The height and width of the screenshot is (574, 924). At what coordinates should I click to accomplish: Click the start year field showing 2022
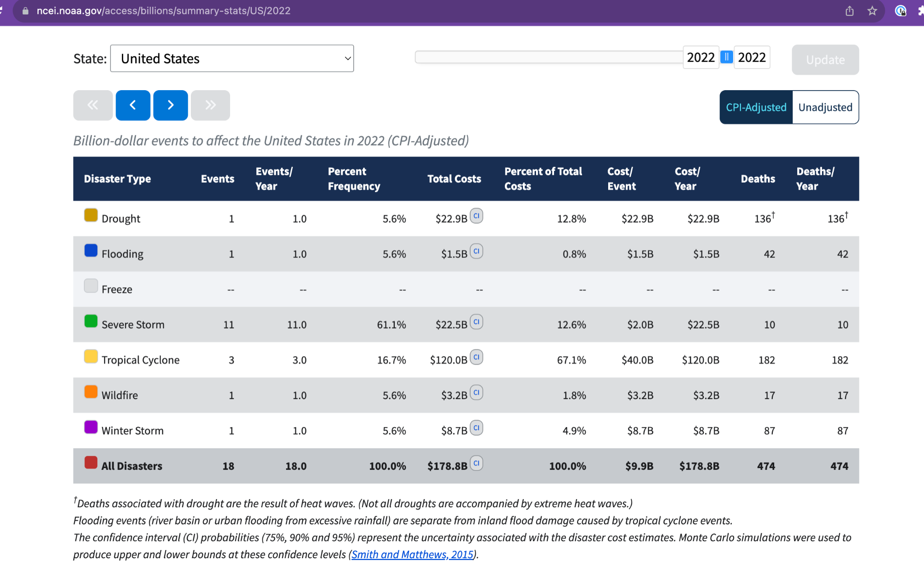coord(701,58)
